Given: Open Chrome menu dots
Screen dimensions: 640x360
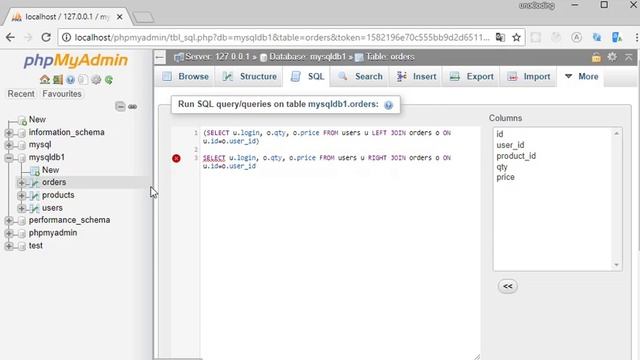Looking at the screenshot, I should pos(636,38).
